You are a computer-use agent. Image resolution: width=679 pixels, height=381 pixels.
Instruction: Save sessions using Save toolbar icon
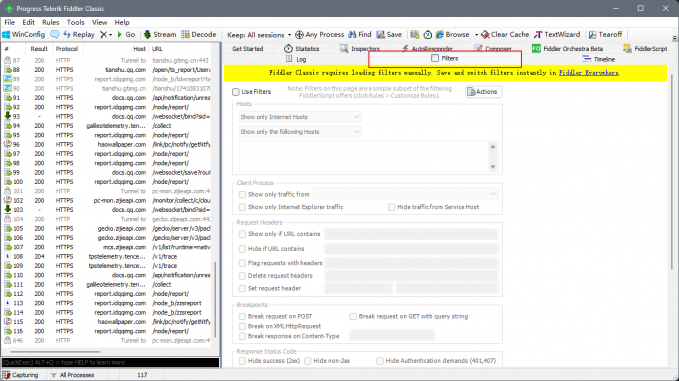coord(389,35)
